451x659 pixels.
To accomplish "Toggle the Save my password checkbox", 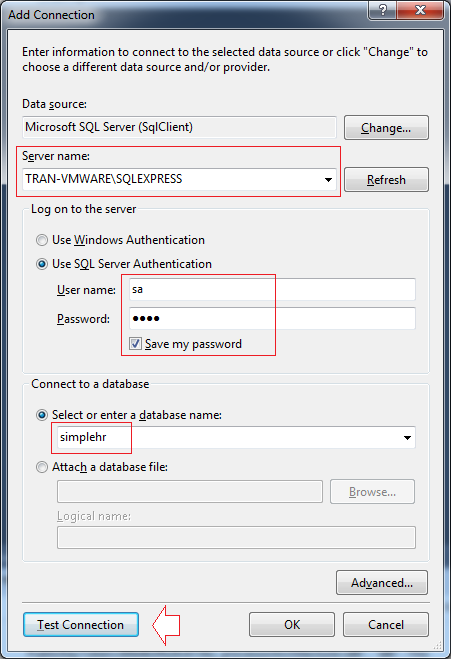I will coord(135,344).
